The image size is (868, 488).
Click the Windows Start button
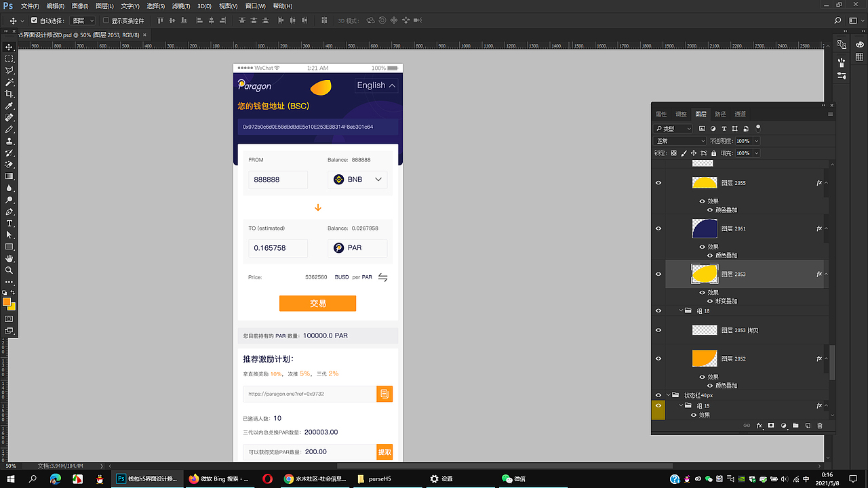pyautogui.click(x=10, y=479)
